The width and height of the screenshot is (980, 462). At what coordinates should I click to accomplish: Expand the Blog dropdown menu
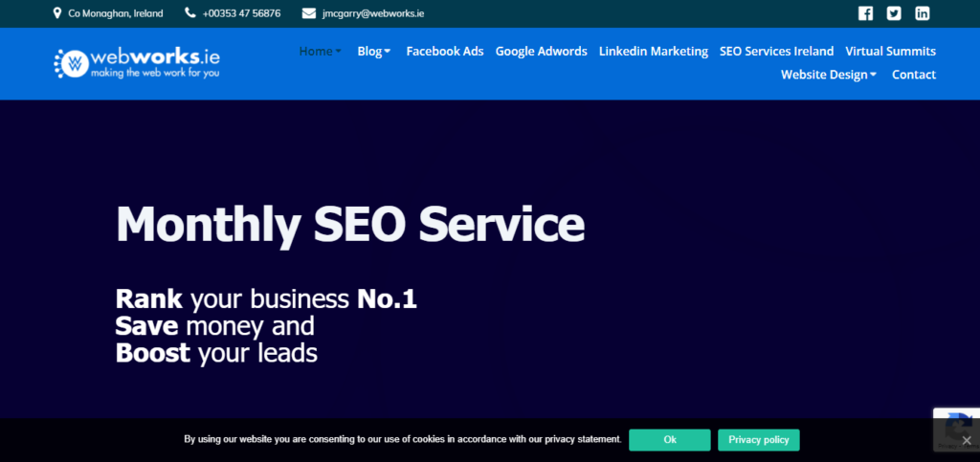pyautogui.click(x=374, y=52)
